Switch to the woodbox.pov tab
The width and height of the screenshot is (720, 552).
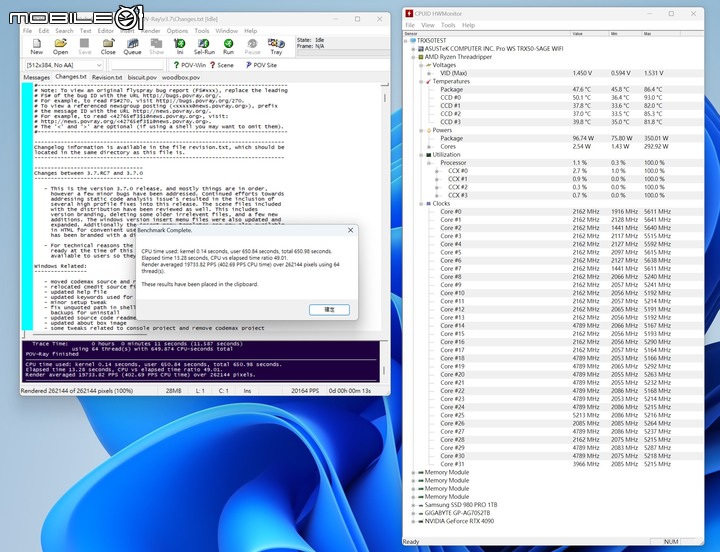pos(181,78)
